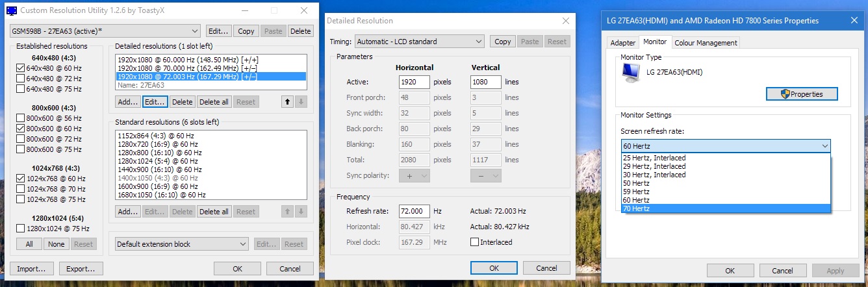The height and width of the screenshot is (287, 868).
Task: Choose 70 Hertz refresh rate option
Action: (x=726, y=208)
